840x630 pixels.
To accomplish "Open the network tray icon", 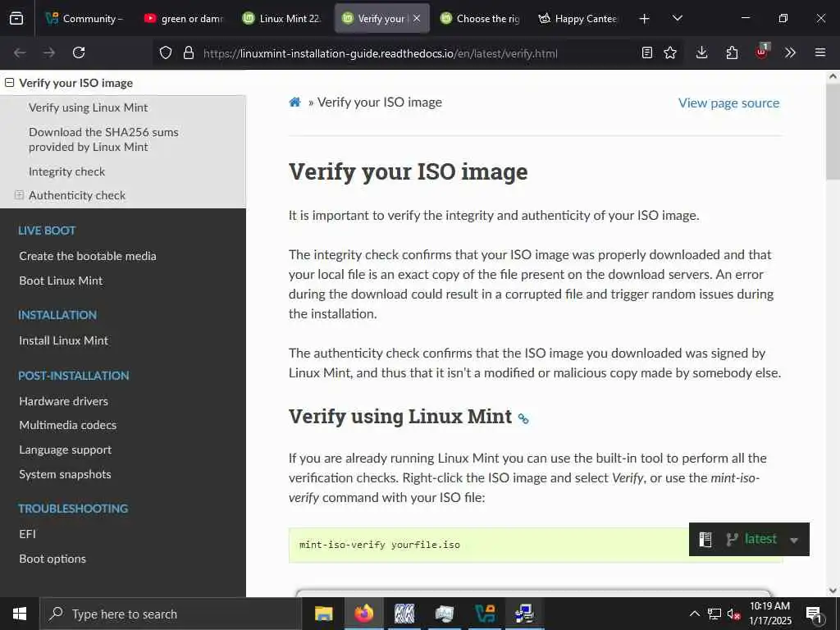I will click(x=714, y=614).
